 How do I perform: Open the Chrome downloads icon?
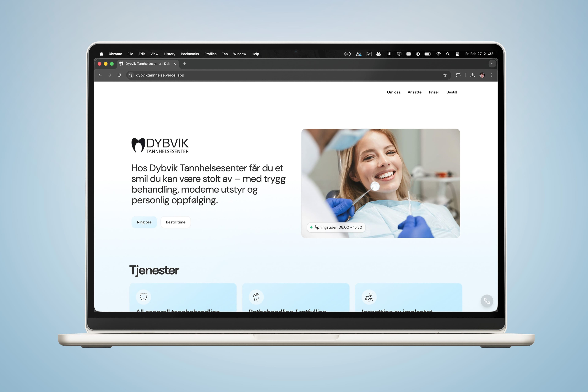[x=472, y=75]
